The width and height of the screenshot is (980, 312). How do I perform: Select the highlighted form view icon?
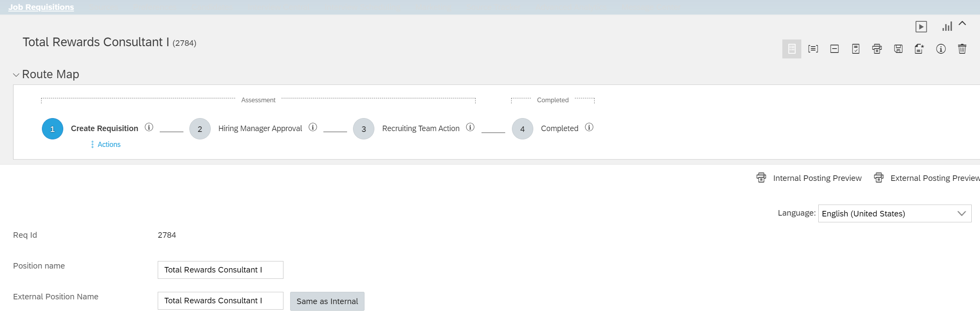[x=792, y=49]
